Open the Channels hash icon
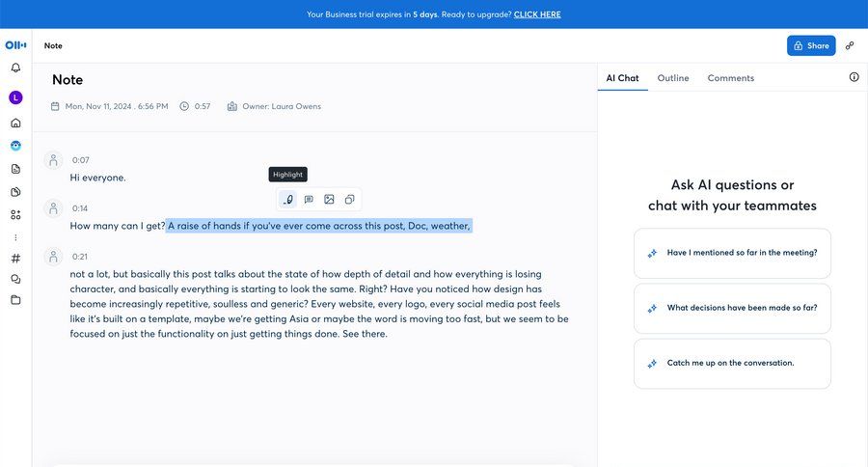 [15, 259]
